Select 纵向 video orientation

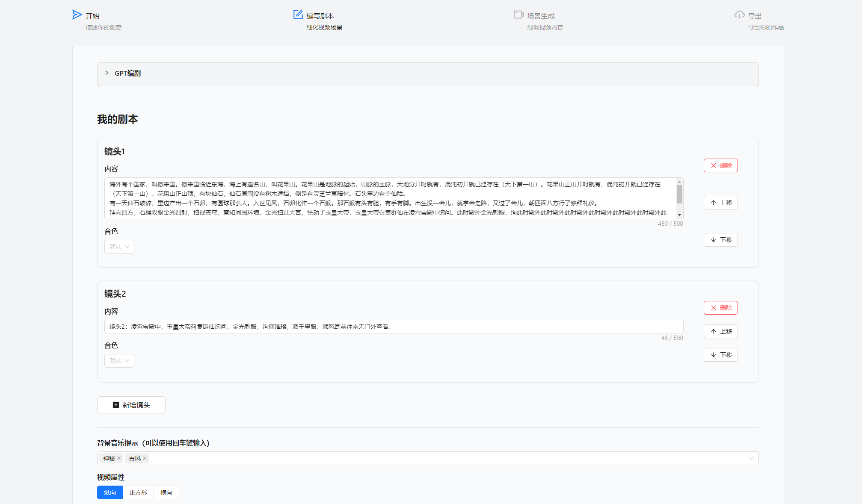[x=110, y=492]
